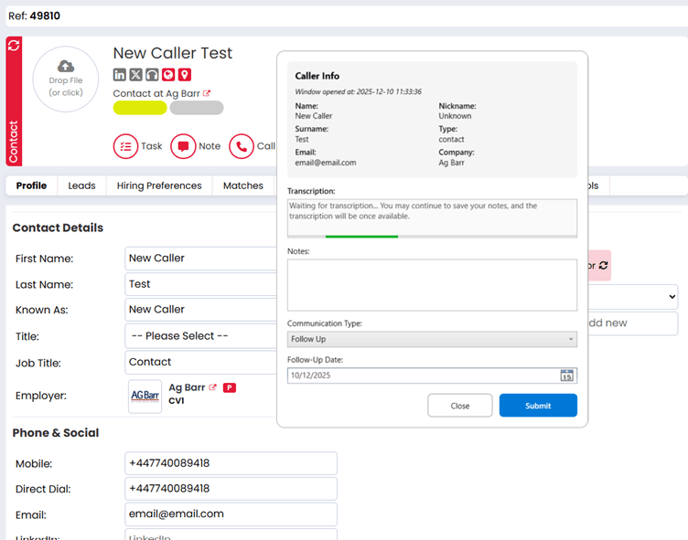688x540 pixels.
Task: Open Ag Barr external link in header
Action: 207,94
